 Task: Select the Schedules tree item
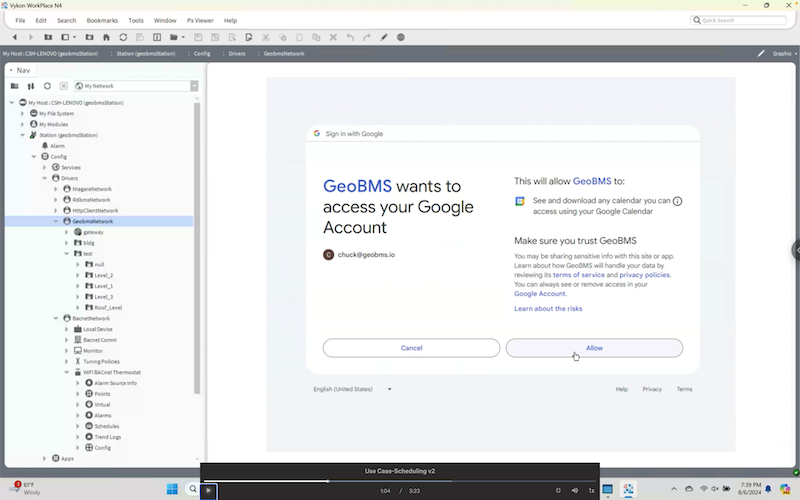106,426
